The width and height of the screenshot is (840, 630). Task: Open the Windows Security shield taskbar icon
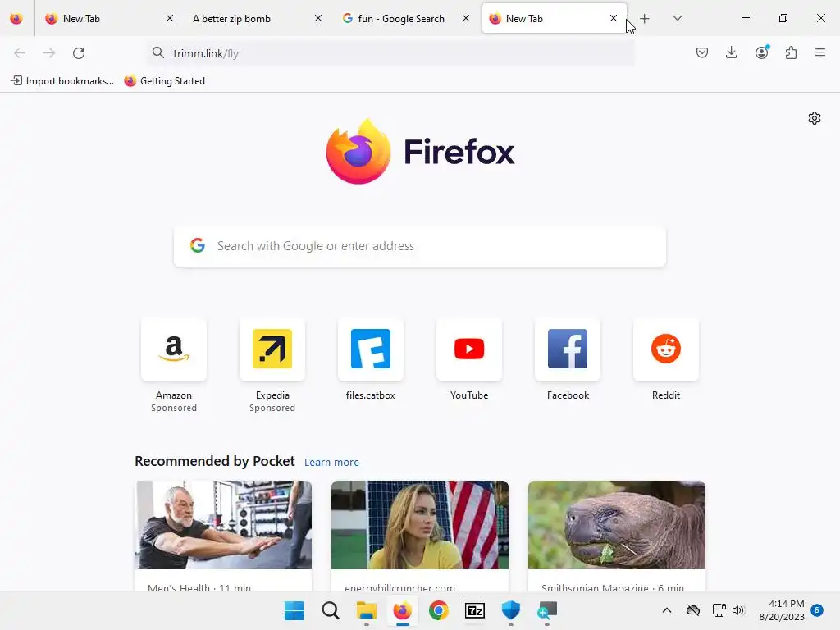tap(510, 610)
